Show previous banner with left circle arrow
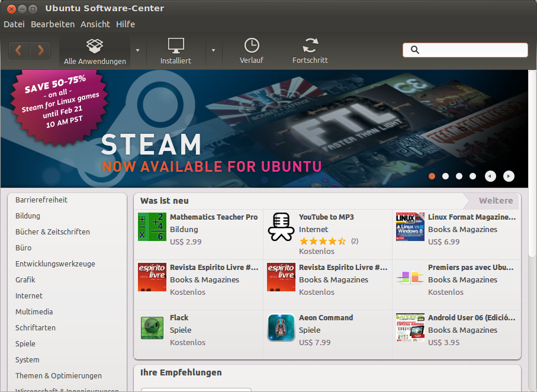Image resolution: width=537 pixels, height=392 pixels. [x=490, y=176]
